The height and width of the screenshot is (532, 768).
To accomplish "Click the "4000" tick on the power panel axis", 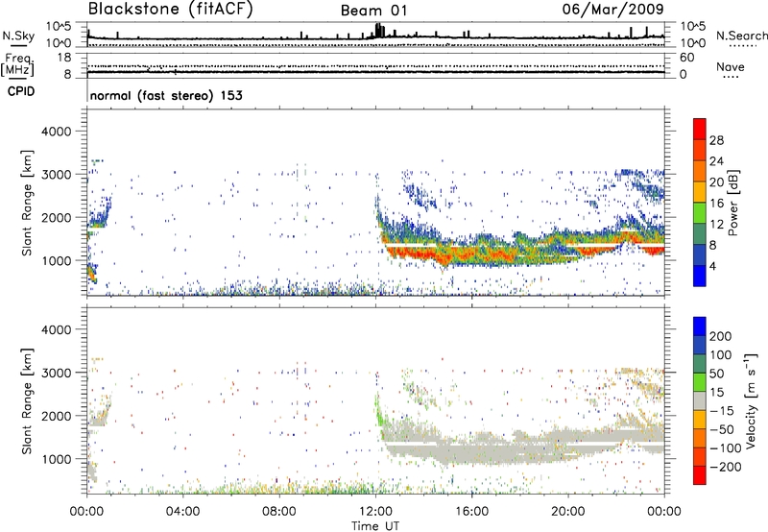I will point(57,132).
